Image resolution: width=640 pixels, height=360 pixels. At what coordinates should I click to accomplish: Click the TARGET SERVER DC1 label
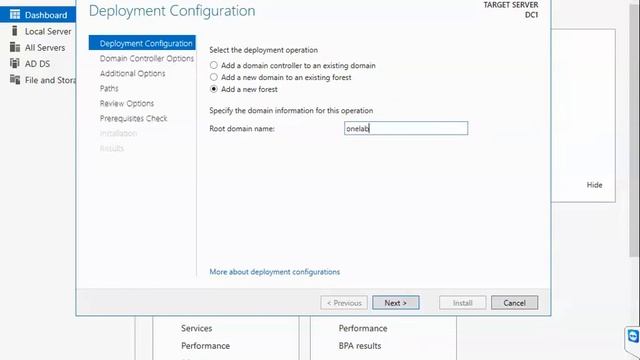click(511, 10)
